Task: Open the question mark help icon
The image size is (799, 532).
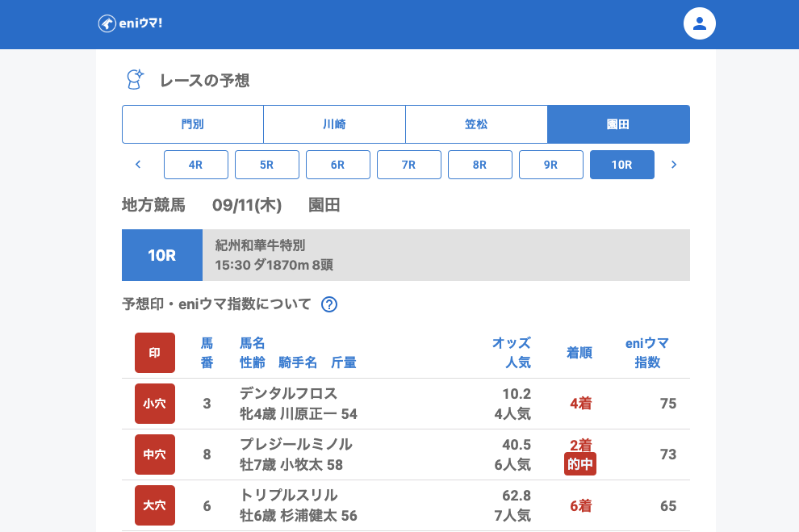Action: (329, 304)
